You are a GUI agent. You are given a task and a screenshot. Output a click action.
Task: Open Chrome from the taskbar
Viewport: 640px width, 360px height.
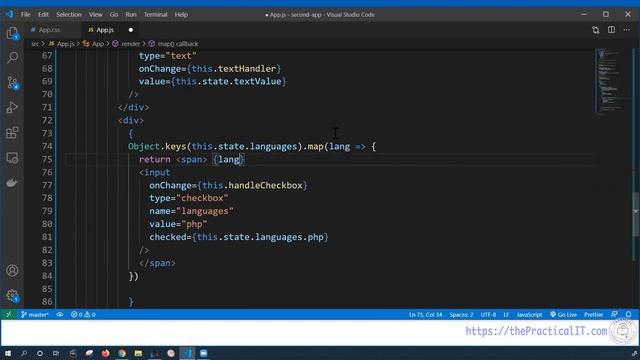coord(122,353)
